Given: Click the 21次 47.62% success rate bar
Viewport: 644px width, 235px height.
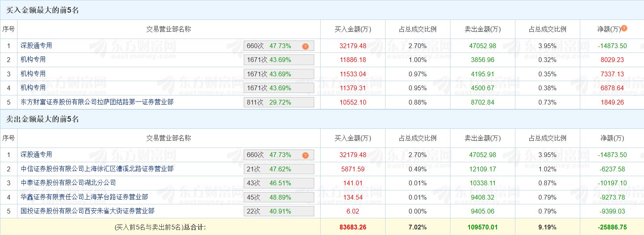Looking at the screenshot, I should tap(279, 169).
